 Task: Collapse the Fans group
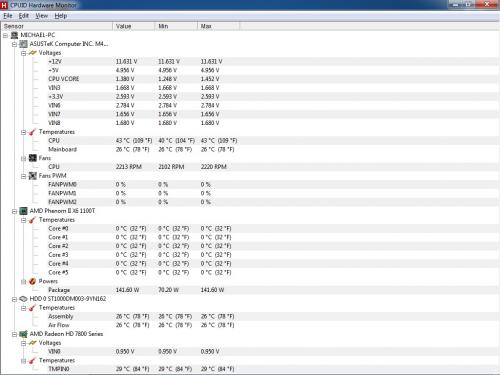pyautogui.click(x=23, y=158)
